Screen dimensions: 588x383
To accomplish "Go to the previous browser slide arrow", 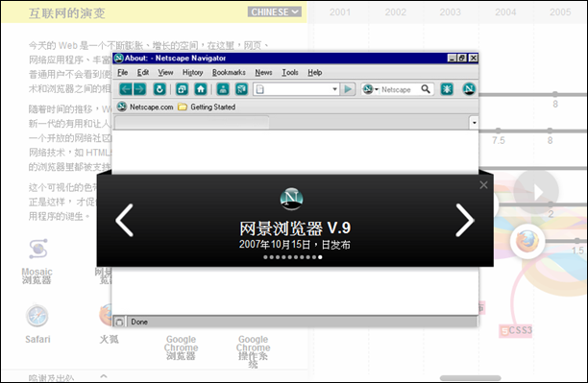I will [x=125, y=221].
